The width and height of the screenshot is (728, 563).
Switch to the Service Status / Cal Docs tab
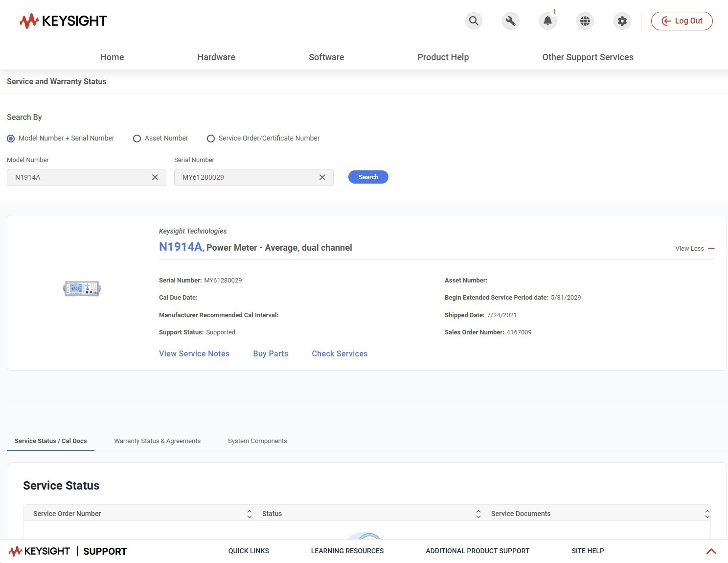(x=51, y=441)
